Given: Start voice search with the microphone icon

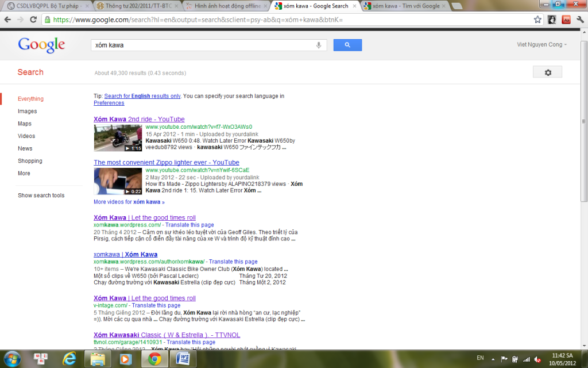Looking at the screenshot, I should click(318, 45).
